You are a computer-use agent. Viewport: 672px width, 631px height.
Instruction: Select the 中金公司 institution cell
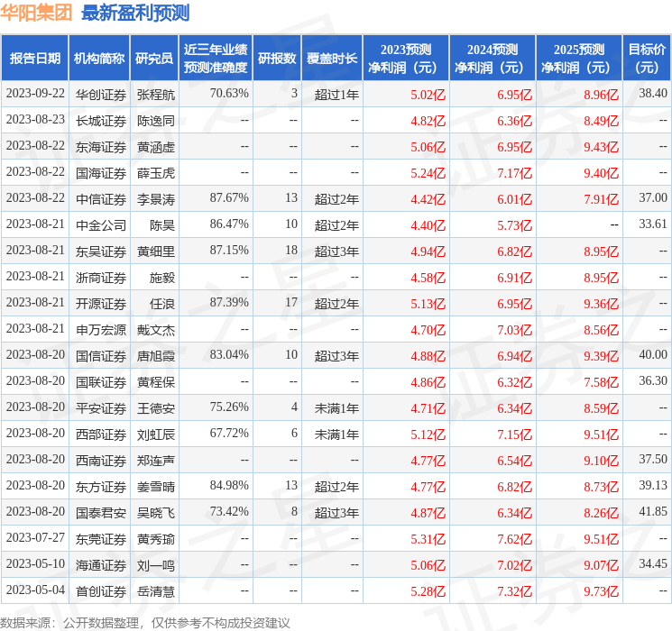(101, 225)
